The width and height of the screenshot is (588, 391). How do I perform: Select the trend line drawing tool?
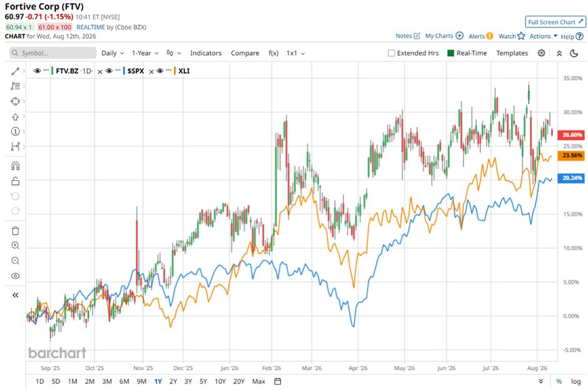16,71
